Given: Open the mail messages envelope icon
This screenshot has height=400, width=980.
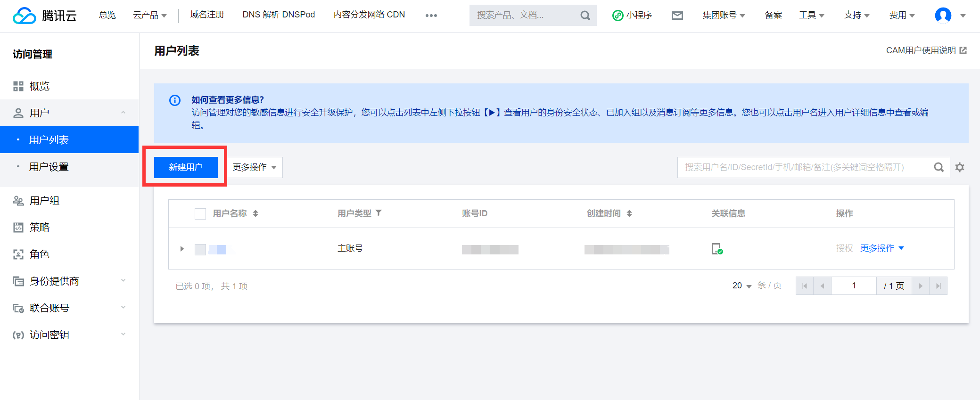Looking at the screenshot, I should click(x=677, y=16).
